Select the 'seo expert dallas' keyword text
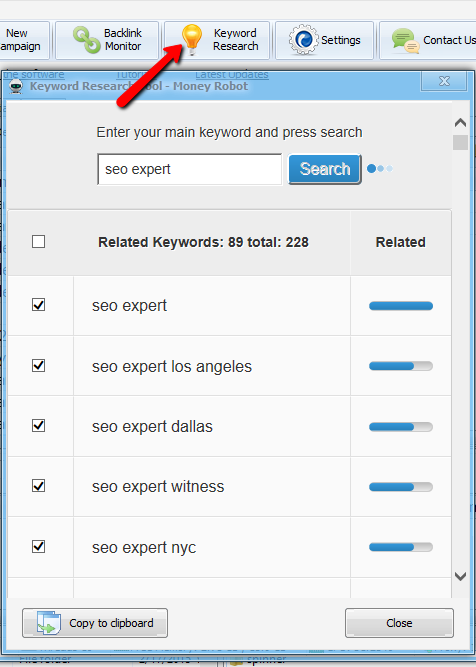The height and width of the screenshot is (667, 476). pos(152,427)
